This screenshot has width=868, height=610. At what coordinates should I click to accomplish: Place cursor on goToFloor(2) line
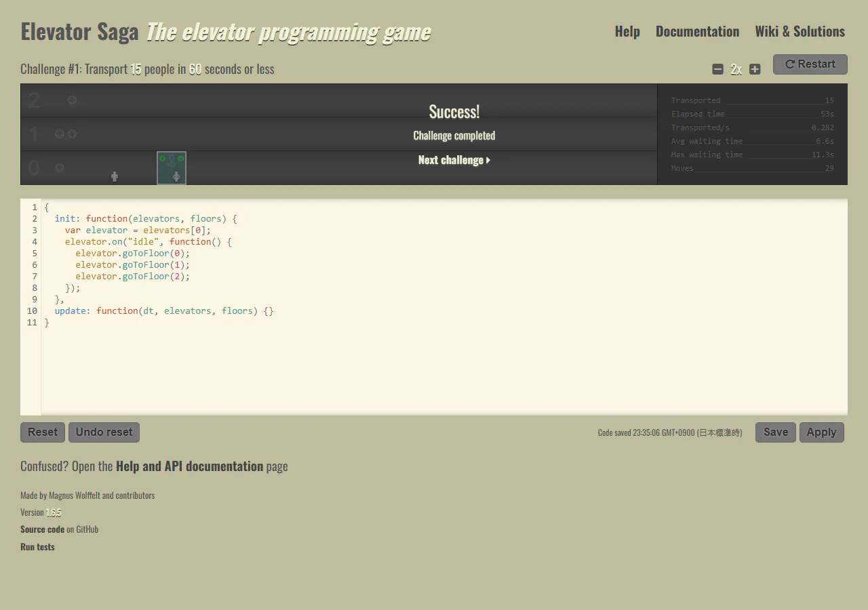132,277
